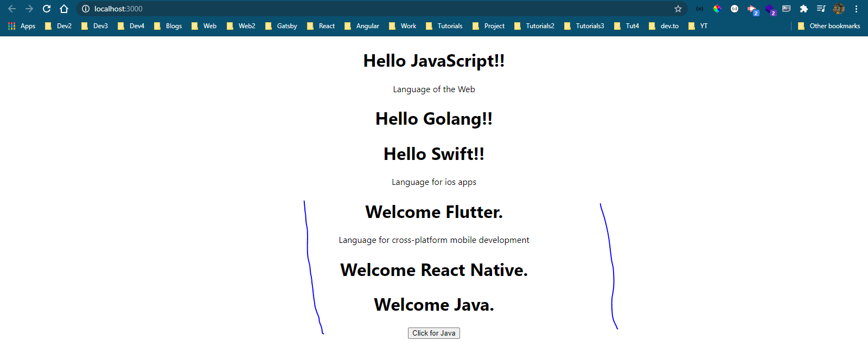The image size is (868, 347).
Task: Click the cross-platform mobile development text
Action: point(434,240)
